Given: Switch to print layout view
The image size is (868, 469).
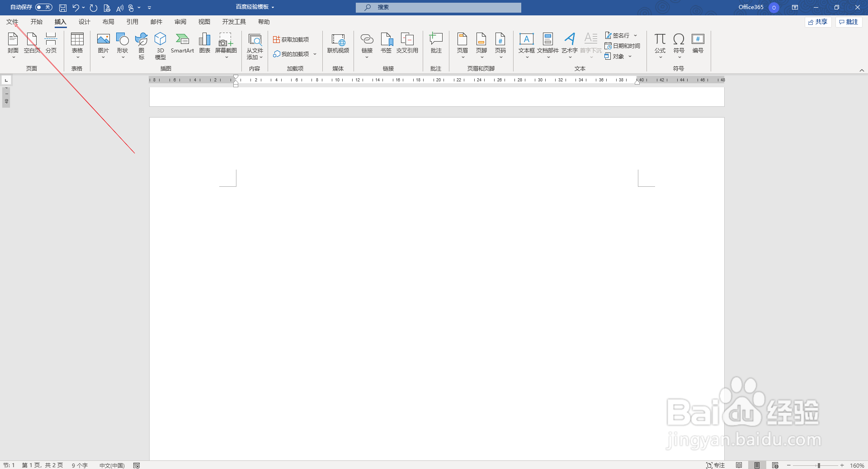Looking at the screenshot, I should 757,465.
